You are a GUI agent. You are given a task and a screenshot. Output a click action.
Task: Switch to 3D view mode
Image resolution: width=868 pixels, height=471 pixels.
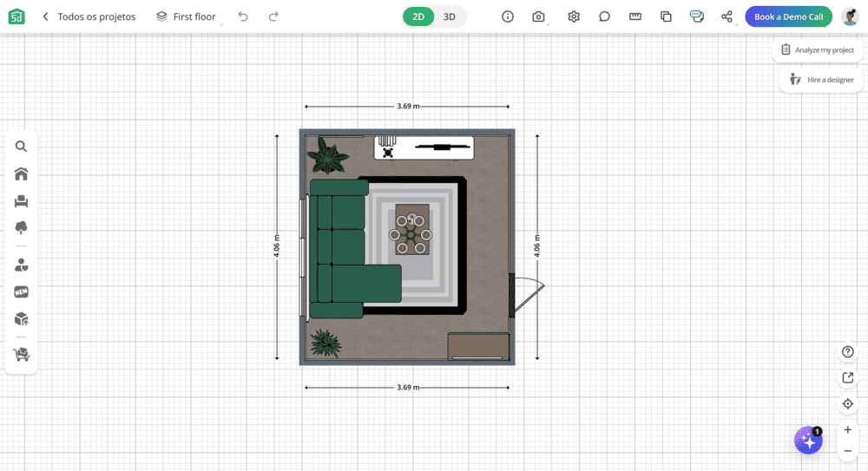pos(449,16)
